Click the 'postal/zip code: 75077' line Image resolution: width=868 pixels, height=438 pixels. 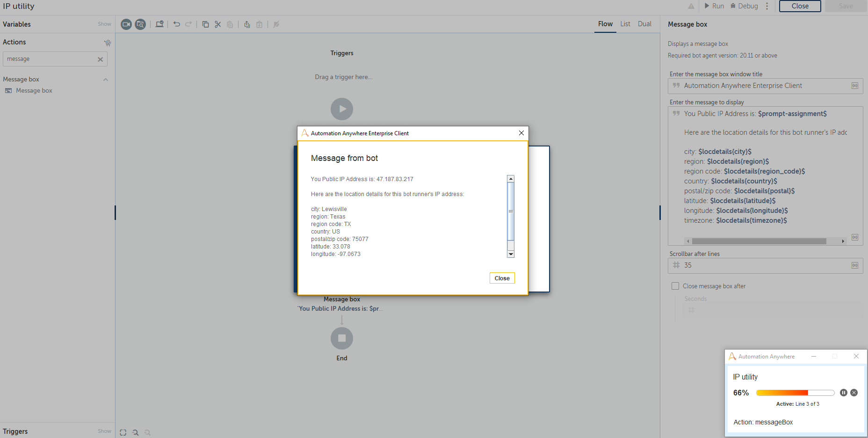point(340,239)
